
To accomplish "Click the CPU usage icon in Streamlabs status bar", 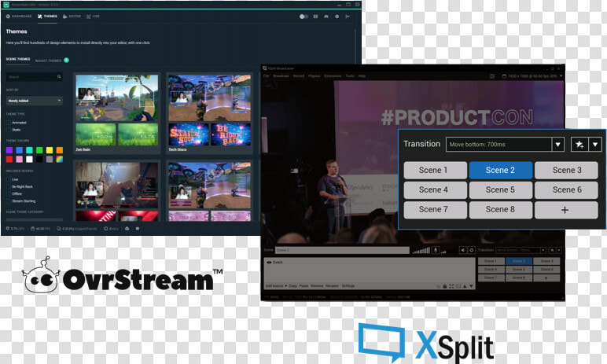I will pos(8,229).
